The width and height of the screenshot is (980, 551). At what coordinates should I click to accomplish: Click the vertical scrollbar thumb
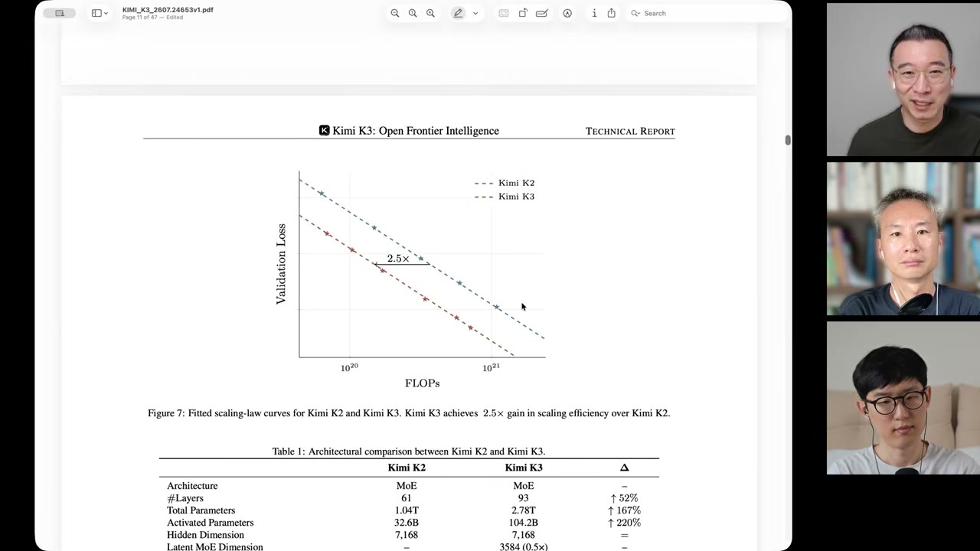tap(788, 140)
